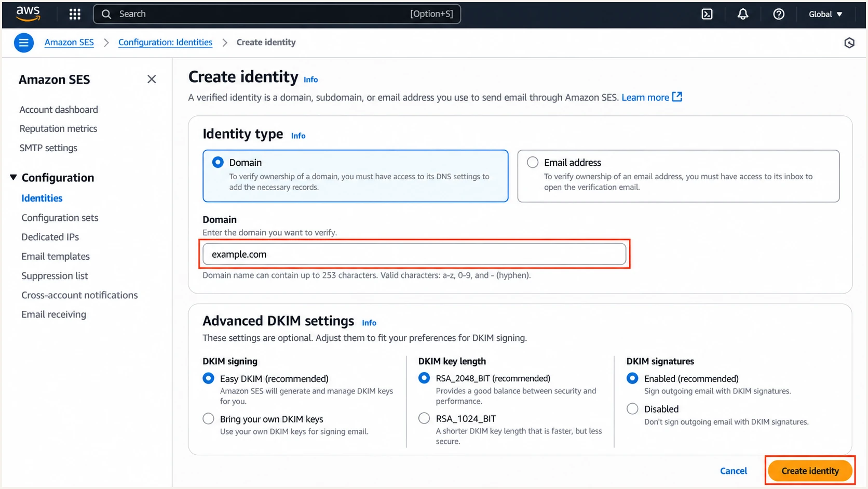Image resolution: width=868 pixels, height=489 pixels.
Task: Click the Create identity button
Action: point(810,471)
